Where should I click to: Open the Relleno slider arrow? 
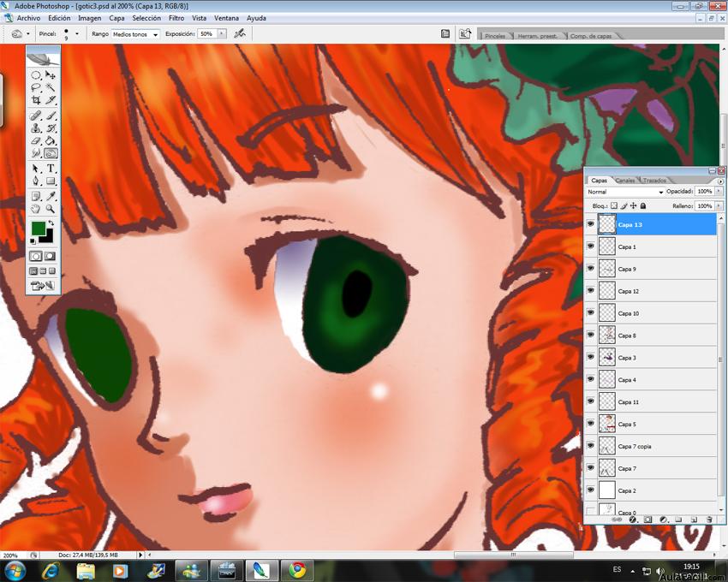coord(719,205)
